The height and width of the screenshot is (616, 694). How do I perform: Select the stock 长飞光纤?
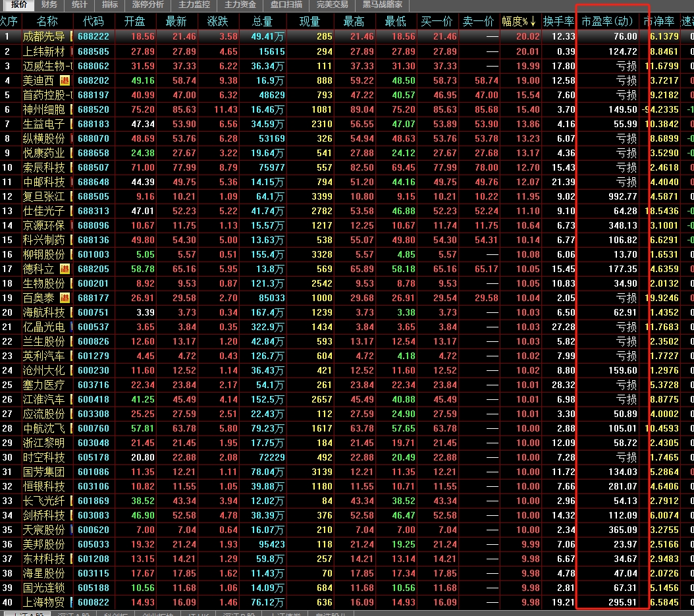point(44,501)
